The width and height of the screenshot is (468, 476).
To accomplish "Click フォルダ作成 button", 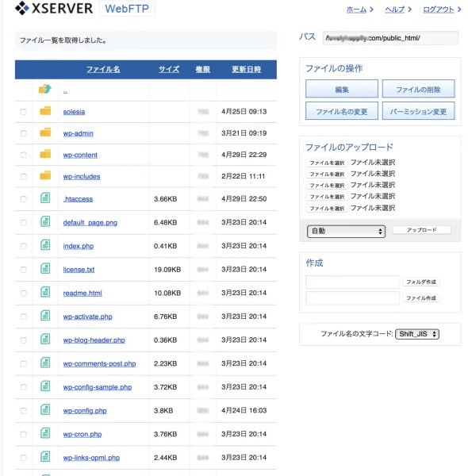I will point(421,282).
